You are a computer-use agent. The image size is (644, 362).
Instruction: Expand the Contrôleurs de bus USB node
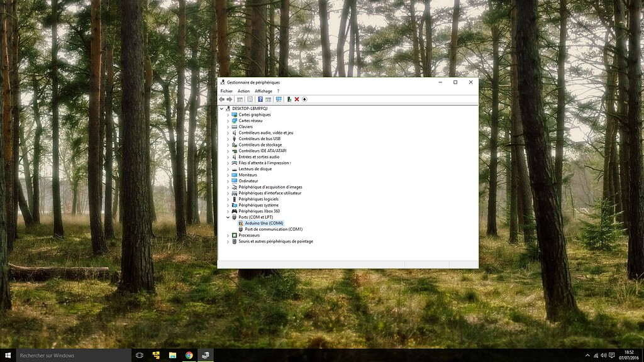[x=227, y=138]
